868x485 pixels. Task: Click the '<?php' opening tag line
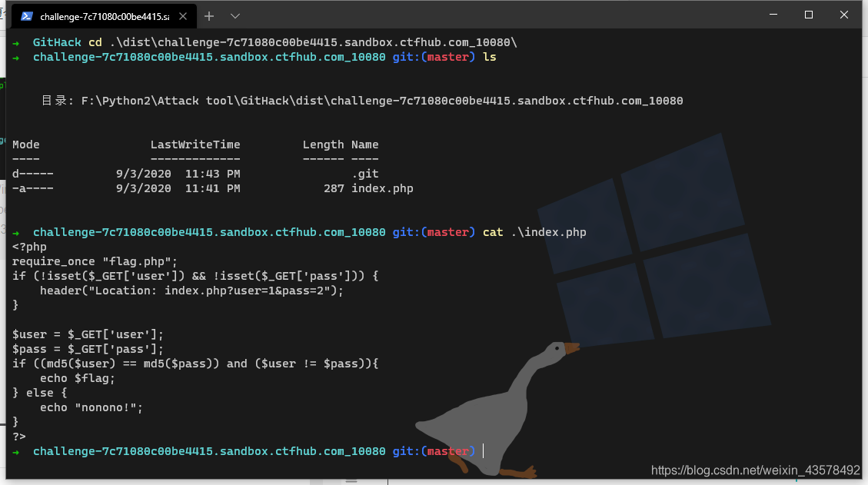[x=29, y=247]
